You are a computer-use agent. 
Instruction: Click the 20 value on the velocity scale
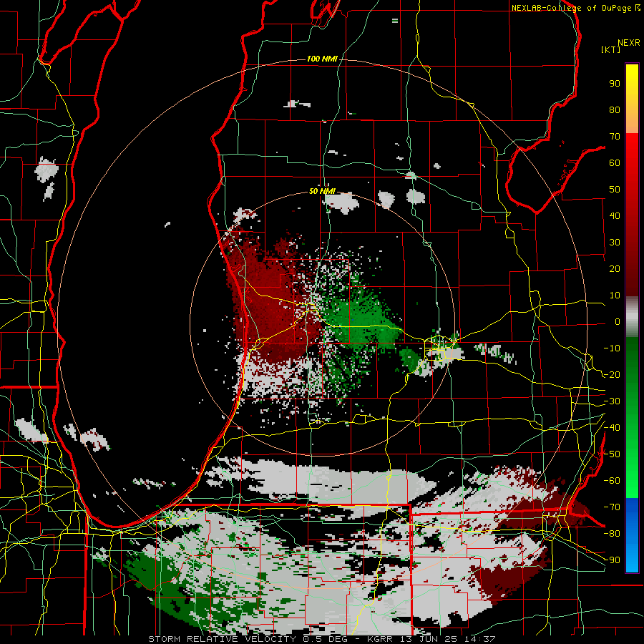click(615, 269)
